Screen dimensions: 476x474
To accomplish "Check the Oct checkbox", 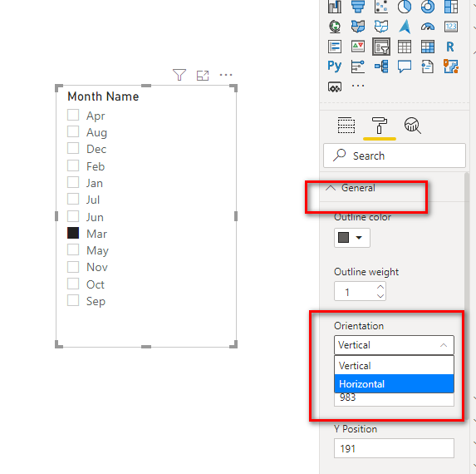I will click(73, 284).
